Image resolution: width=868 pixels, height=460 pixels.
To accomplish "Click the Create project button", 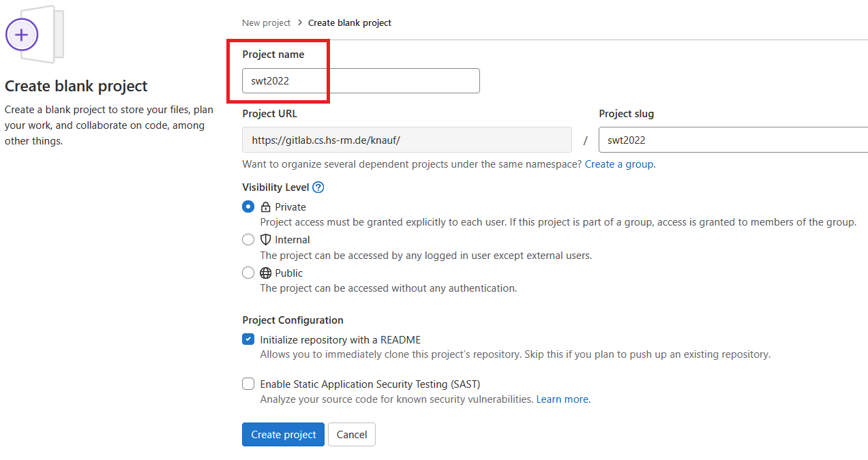I will point(283,434).
